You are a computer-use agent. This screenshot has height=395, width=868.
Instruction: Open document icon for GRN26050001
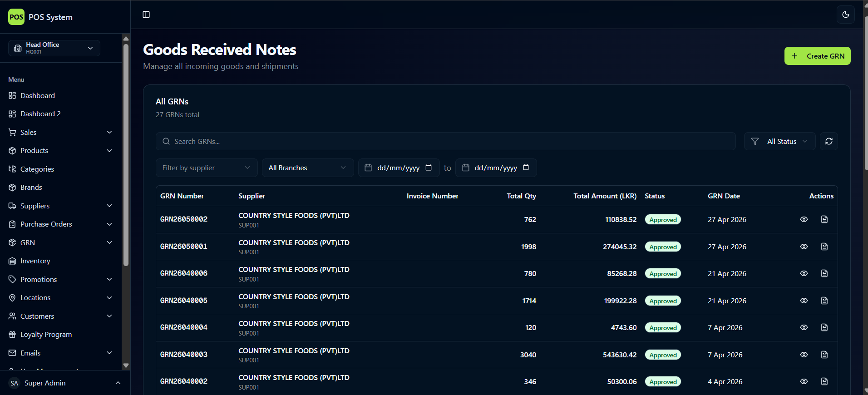[824, 247]
